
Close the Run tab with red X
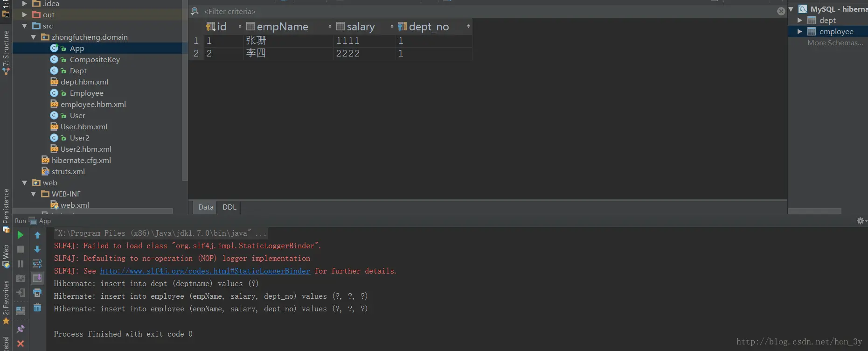[x=21, y=344]
